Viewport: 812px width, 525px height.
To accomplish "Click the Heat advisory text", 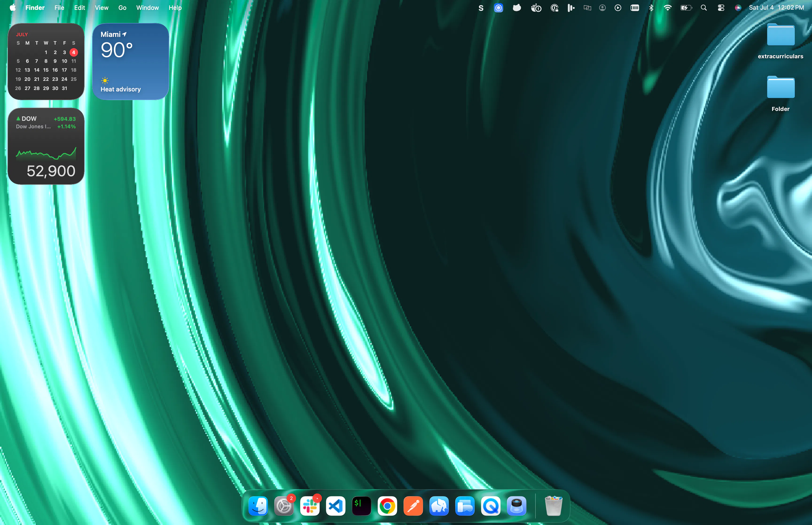I will tap(121, 89).
